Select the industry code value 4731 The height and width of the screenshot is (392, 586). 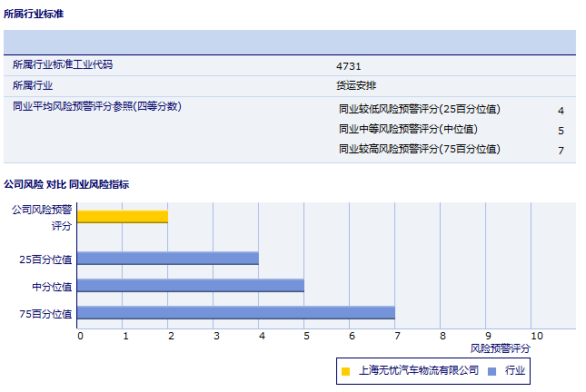coord(349,66)
